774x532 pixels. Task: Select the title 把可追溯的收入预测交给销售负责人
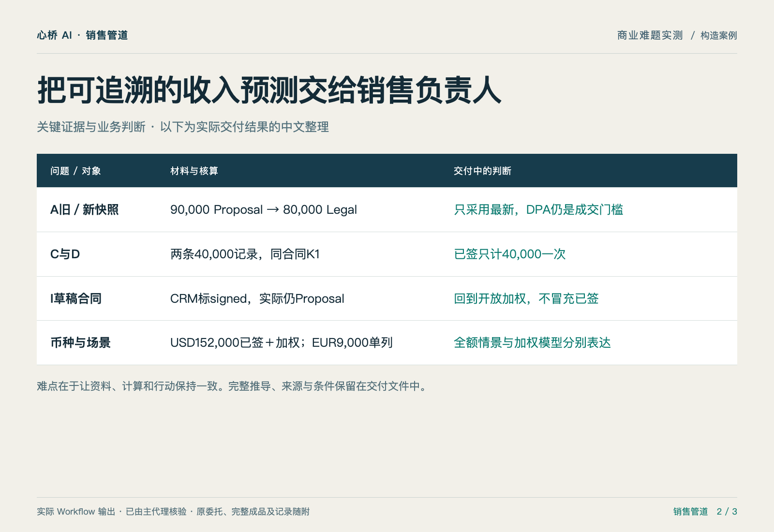tap(269, 90)
